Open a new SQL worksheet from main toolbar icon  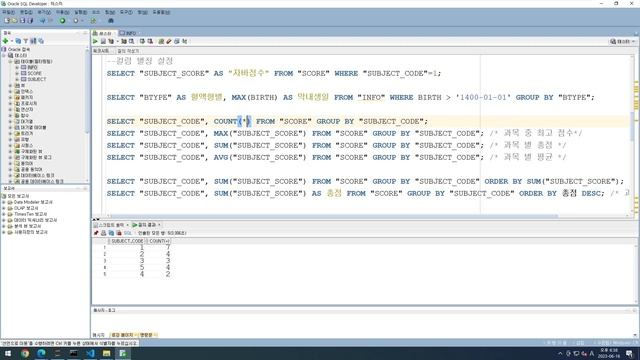coord(93,20)
